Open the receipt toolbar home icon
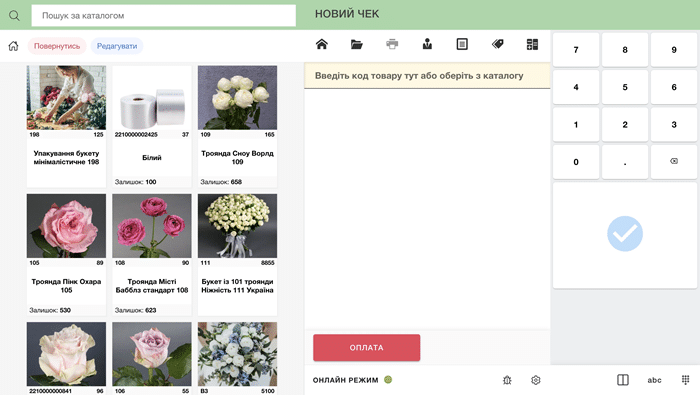 tap(322, 44)
